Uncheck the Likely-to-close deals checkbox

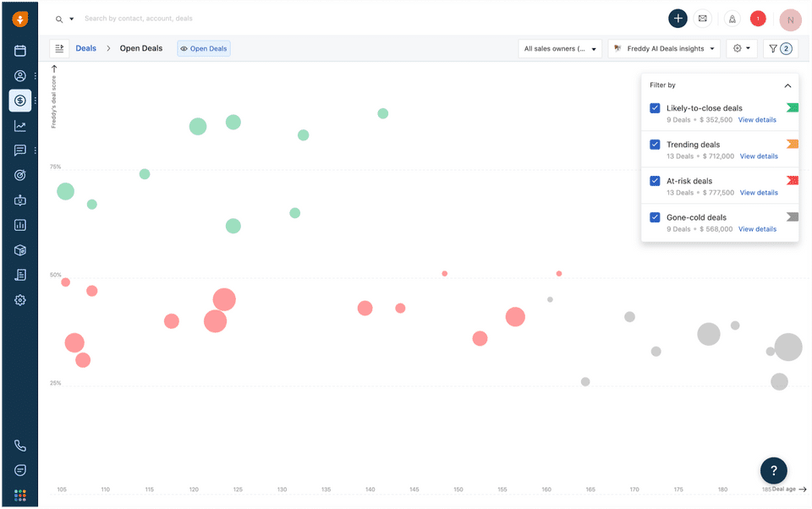tap(655, 108)
